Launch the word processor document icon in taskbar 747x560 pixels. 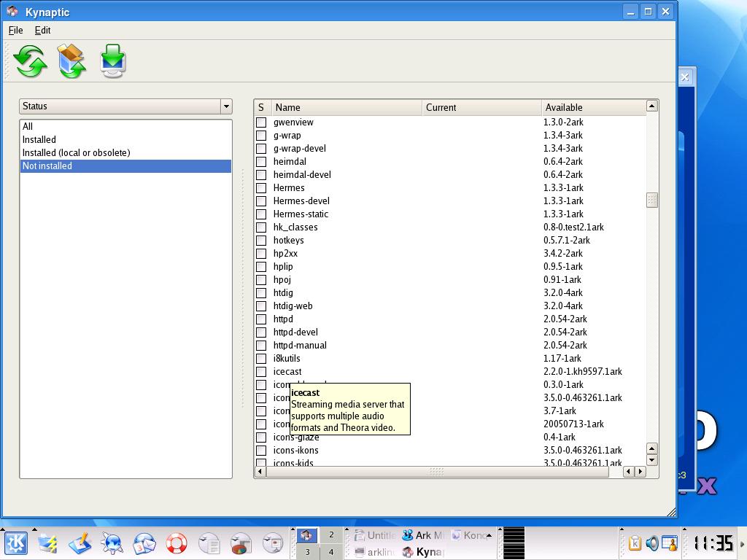[209, 543]
